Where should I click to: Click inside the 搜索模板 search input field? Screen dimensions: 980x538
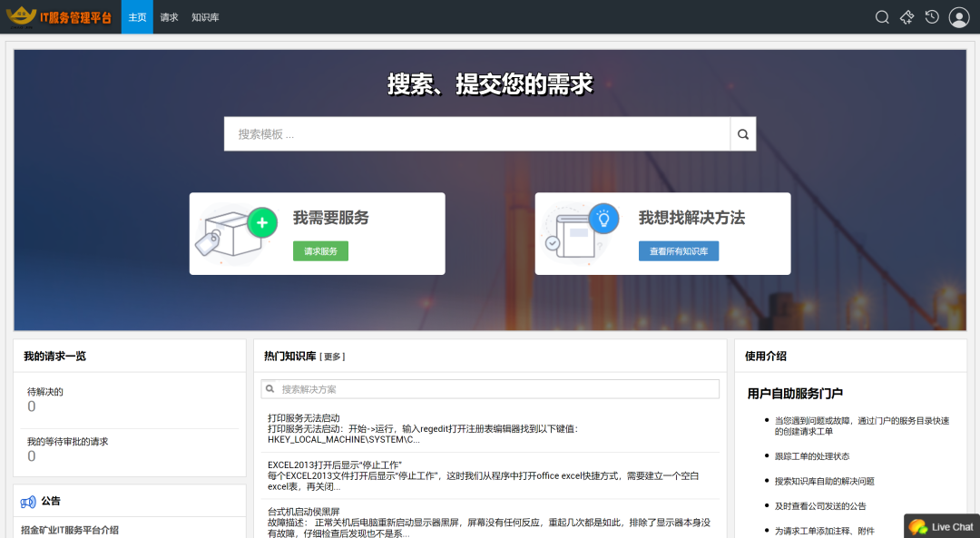(472, 133)
